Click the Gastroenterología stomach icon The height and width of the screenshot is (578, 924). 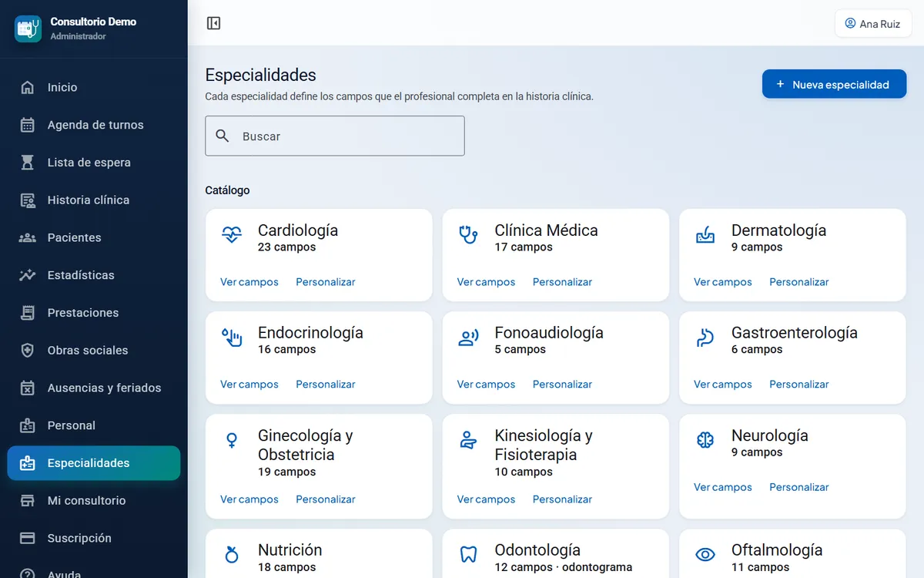tap(705, 337)
